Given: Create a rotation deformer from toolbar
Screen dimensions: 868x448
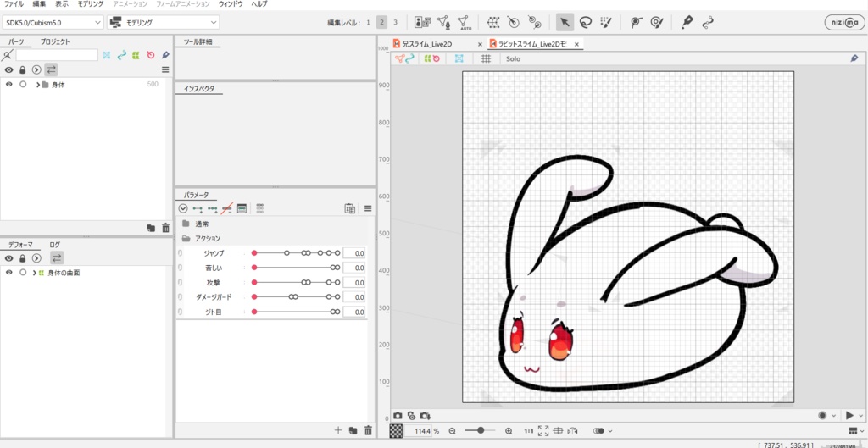Looking at the screenshot, I should (x=513, y=22).
